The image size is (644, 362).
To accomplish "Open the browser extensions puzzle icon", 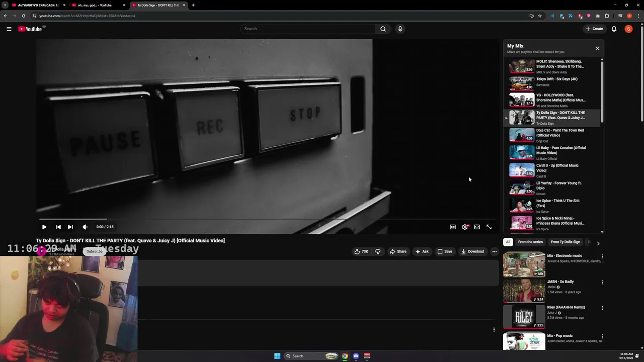I will [x=607, y=16].
